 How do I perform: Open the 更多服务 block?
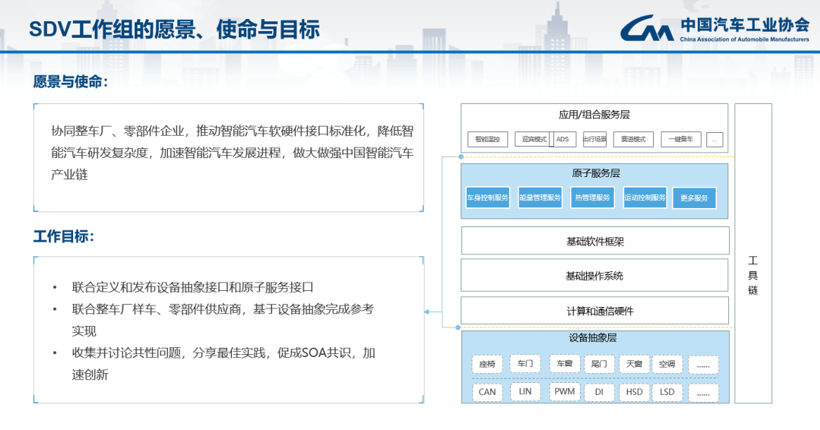694,198
